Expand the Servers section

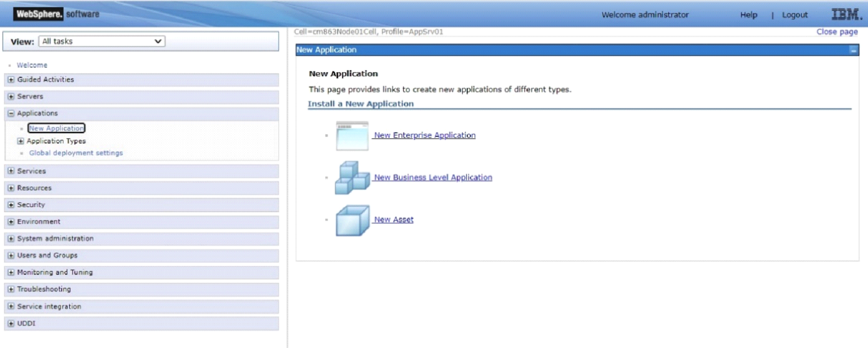pos(11,97)
